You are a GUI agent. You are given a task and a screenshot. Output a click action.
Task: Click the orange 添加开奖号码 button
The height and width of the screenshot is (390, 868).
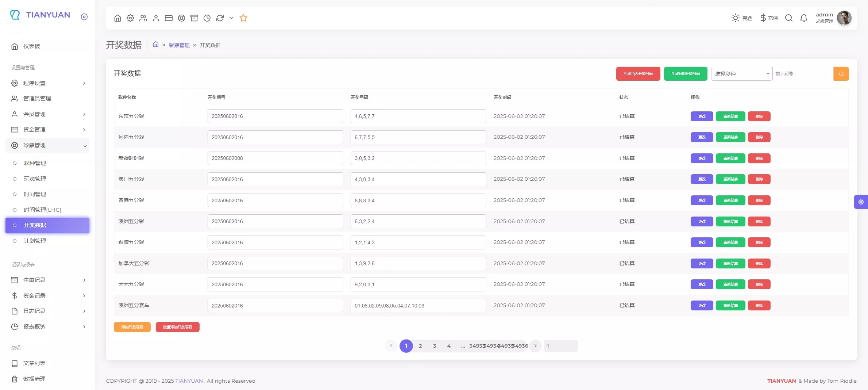(132, 327)
